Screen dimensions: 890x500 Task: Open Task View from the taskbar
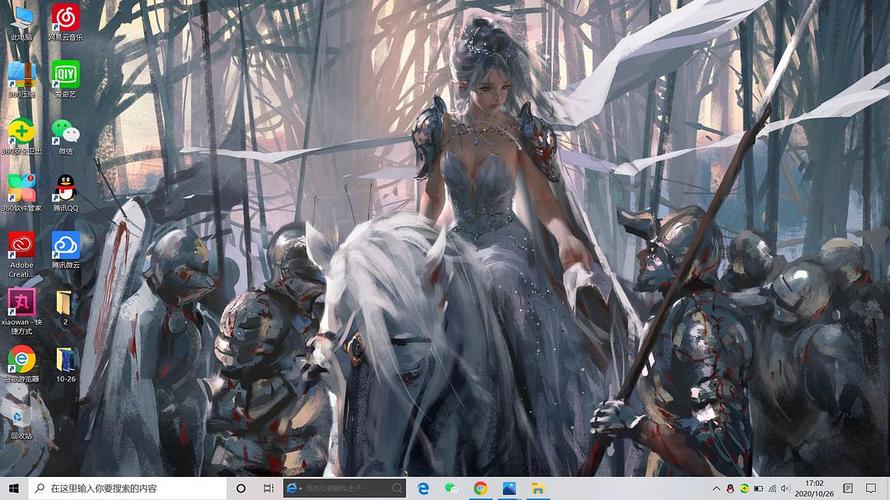point(269,488)
